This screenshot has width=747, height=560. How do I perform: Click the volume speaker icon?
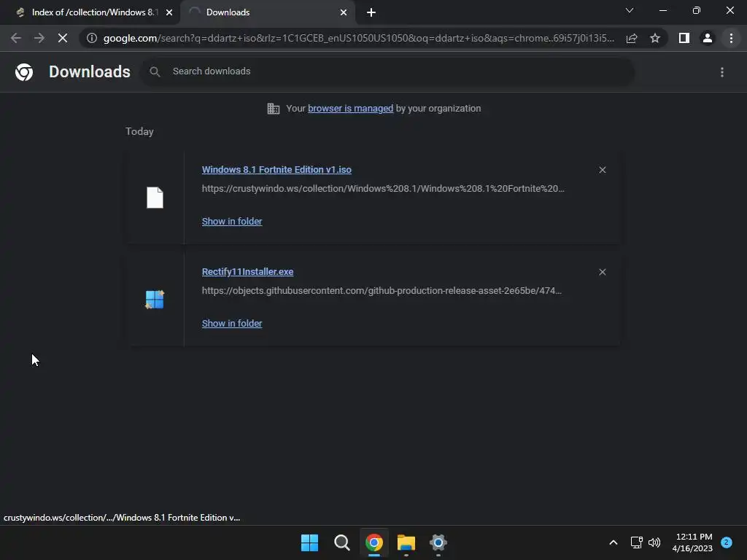click(x=654, y=542)
